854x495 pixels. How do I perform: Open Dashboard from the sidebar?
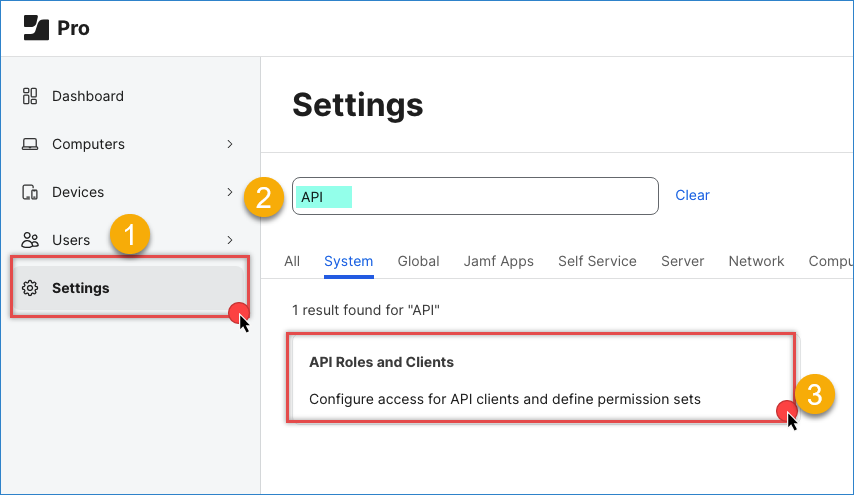click(88, 96)
